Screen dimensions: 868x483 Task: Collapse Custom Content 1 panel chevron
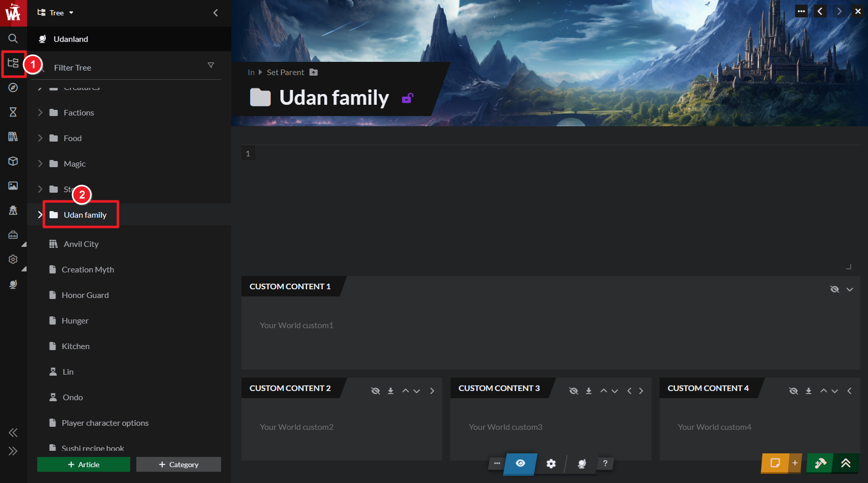[x=850, y=289]
